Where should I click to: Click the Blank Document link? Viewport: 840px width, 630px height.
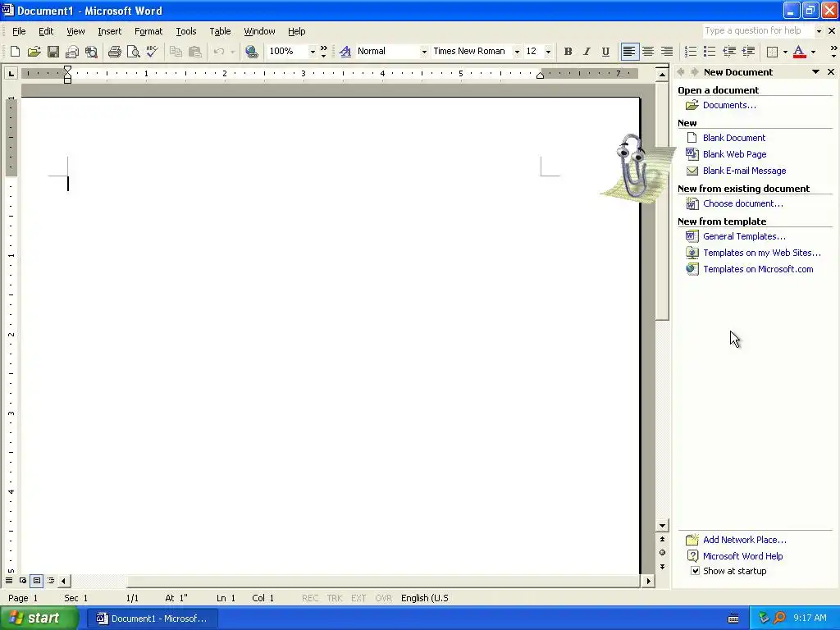pos(734,138)
